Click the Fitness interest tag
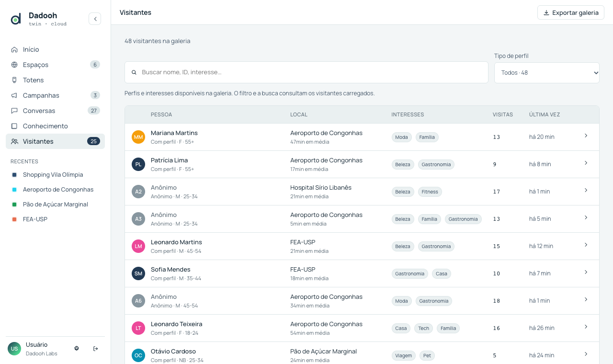Viewport: 613px width, 364px height. click(x=430, y=192)
